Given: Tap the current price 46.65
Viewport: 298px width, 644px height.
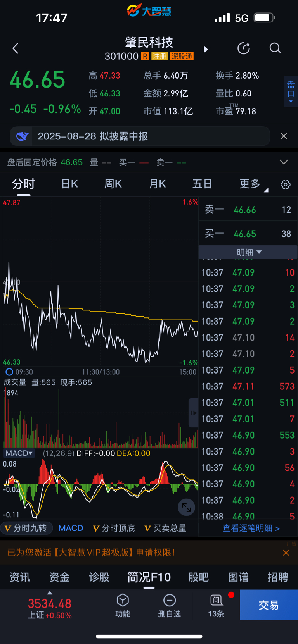Looking at the screenshot, I should (37, 80).
